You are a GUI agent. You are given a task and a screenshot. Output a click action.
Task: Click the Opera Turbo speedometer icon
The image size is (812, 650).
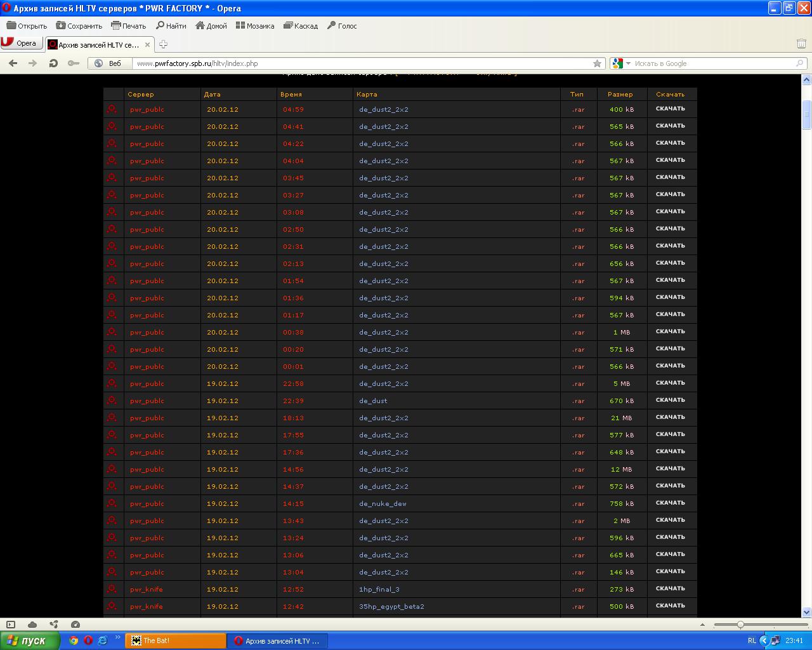(x=75, y=625)
